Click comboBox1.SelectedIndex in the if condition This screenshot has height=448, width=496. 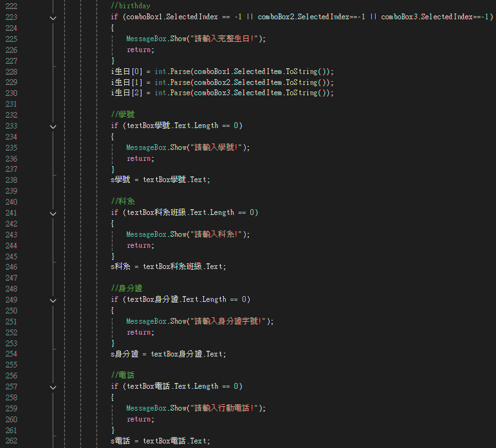pyautogui.click(x=172, y=17)
